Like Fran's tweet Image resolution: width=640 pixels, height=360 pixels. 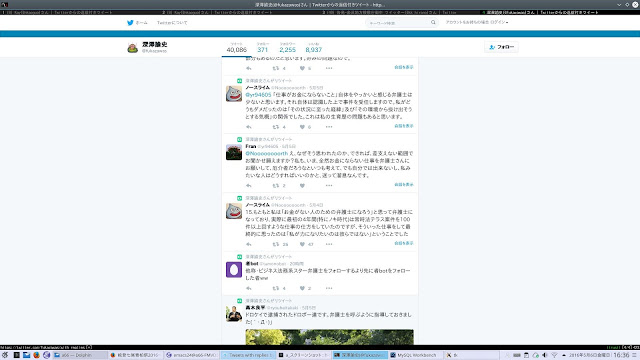302,186
